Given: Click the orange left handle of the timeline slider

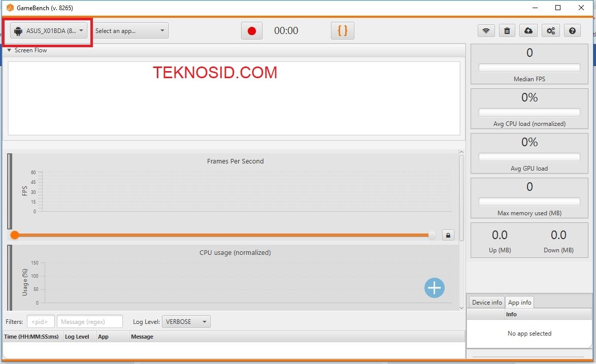Looking at the screenshot, I should point(14,235).
